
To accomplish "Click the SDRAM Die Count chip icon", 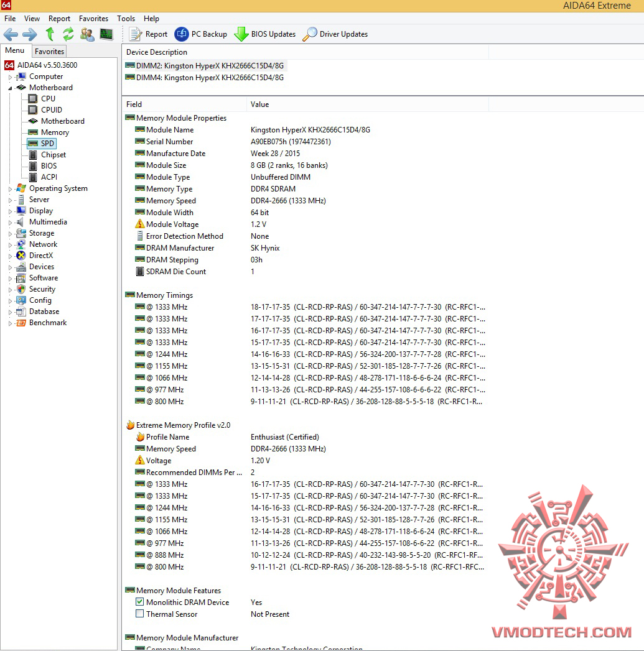I will [x=140, y=272].
